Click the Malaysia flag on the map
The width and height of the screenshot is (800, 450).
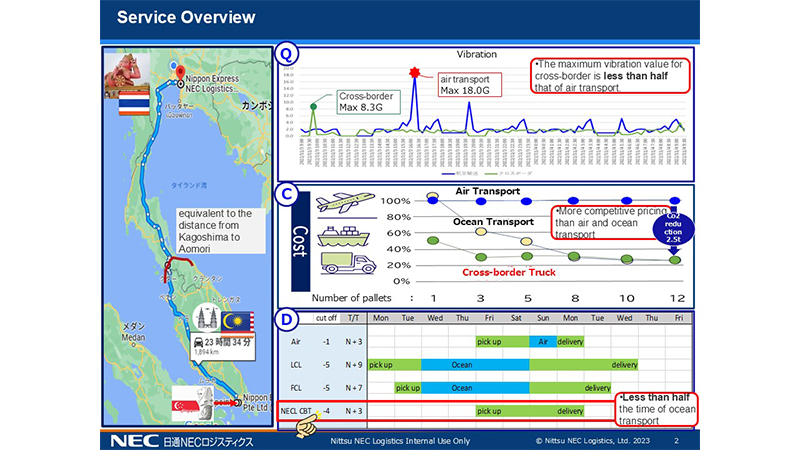[238, 322]
